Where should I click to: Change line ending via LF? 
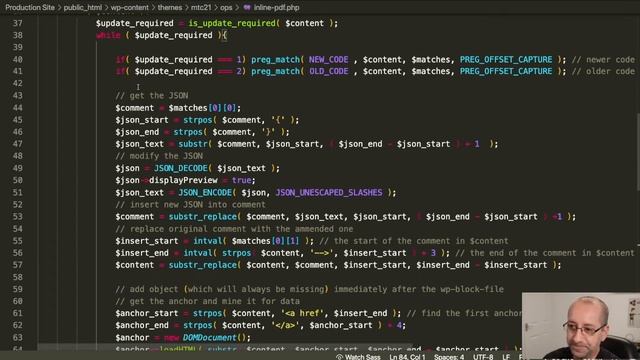pyautogui.click(x=506, y=357)
